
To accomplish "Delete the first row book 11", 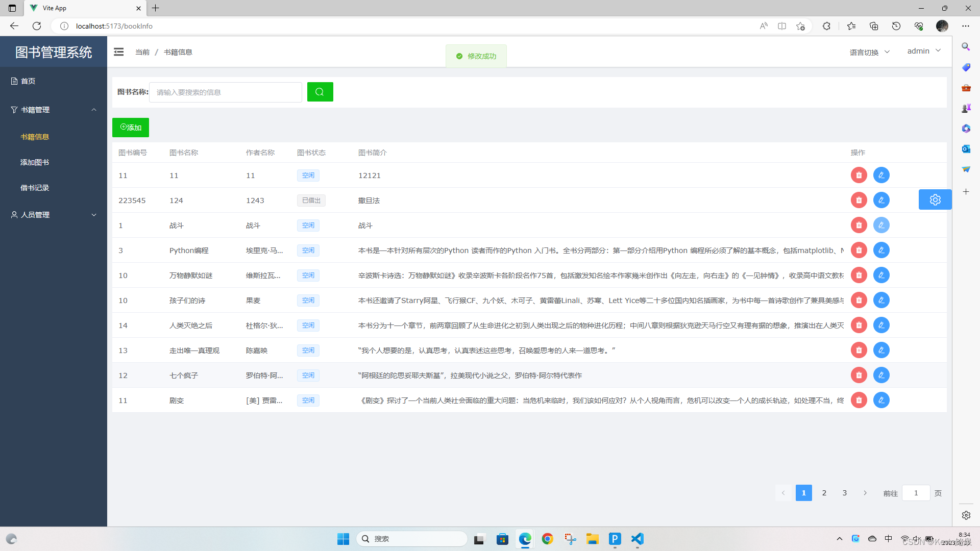I will point(859,175).
